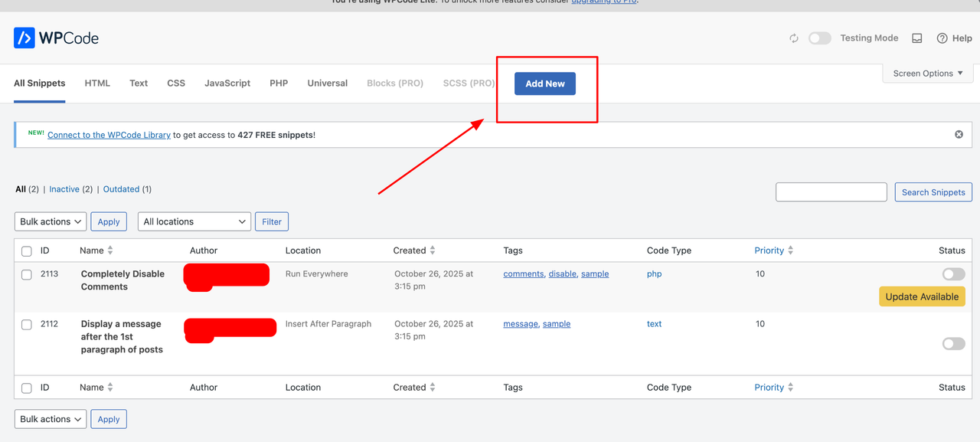The image size is (980, 442).
Task: Click the text code type link
Action: (655, 324)
